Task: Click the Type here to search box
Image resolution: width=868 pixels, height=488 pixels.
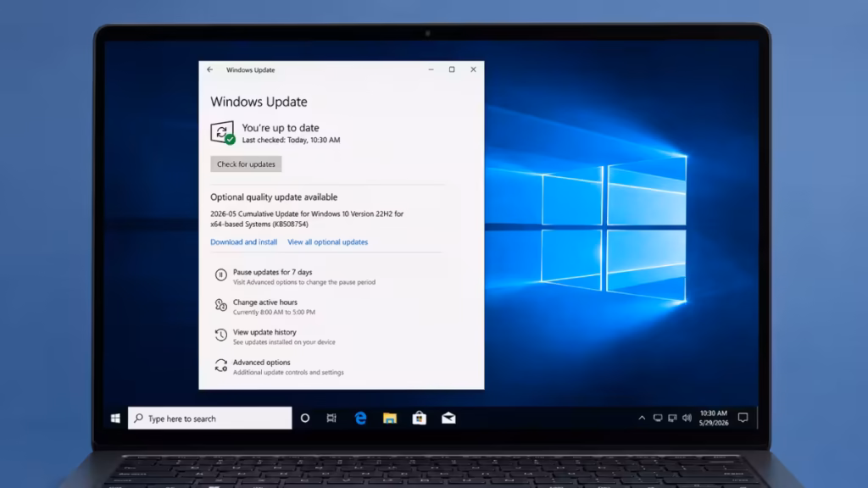Action: coord(210,419)
